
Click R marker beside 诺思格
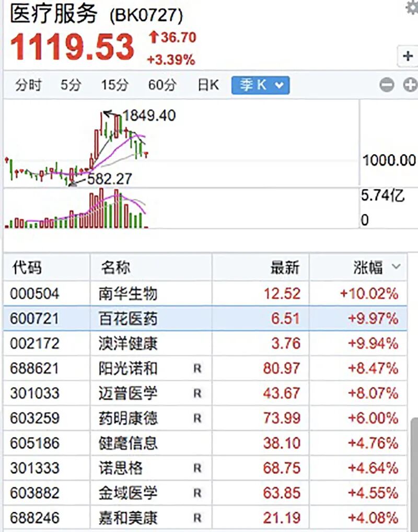[198, 468]
